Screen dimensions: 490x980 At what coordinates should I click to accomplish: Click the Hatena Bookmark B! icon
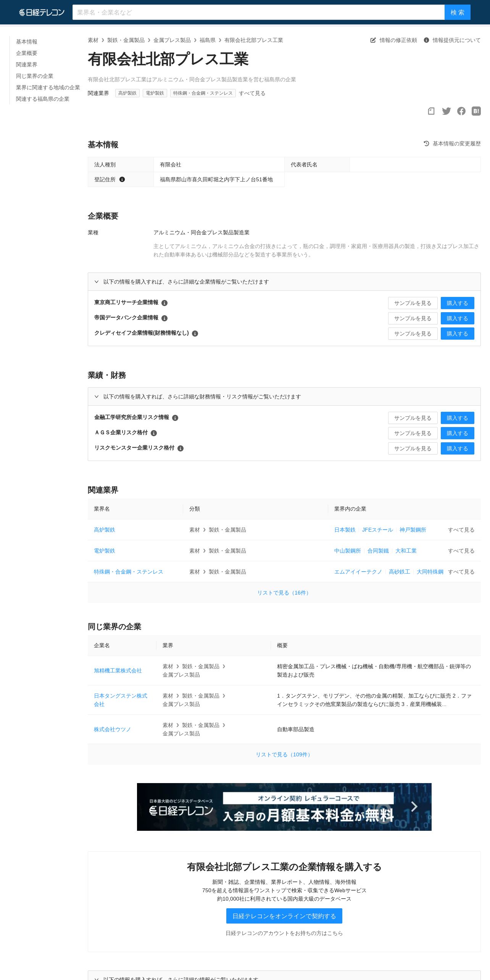pyautogui.click(x=476, y=111)
